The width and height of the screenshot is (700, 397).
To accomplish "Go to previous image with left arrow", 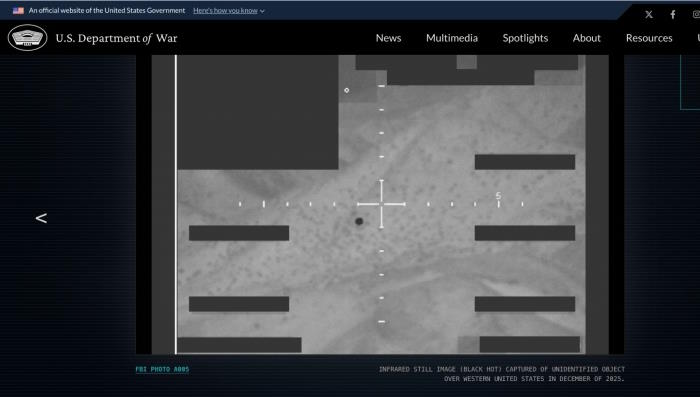I will tap(41, 218).
